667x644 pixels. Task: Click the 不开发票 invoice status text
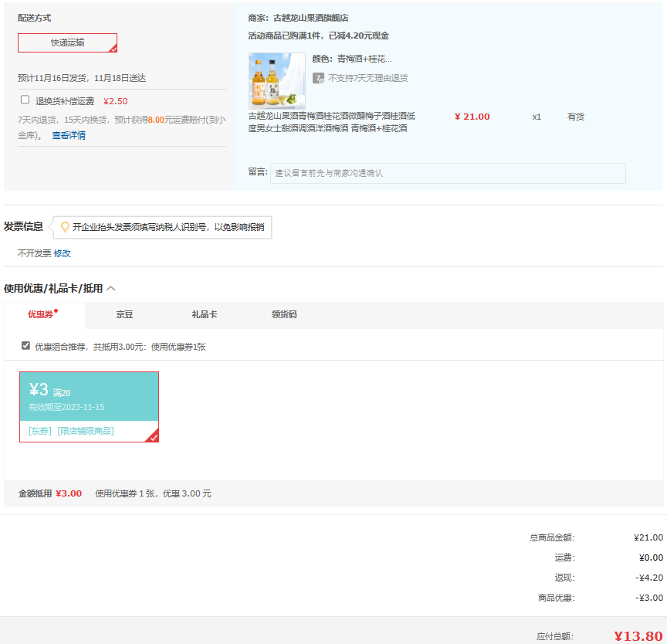point(35,253)
